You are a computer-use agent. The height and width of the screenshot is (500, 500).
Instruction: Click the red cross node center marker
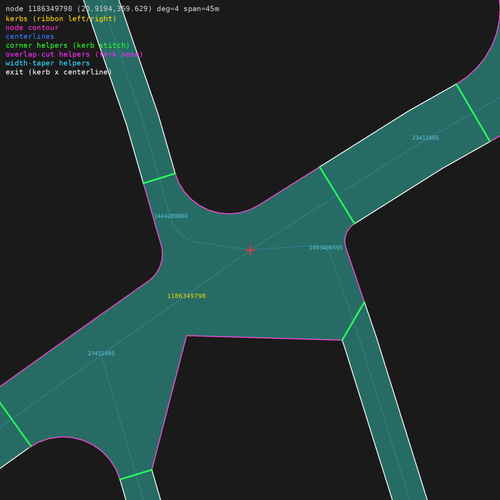coord(250,250)
